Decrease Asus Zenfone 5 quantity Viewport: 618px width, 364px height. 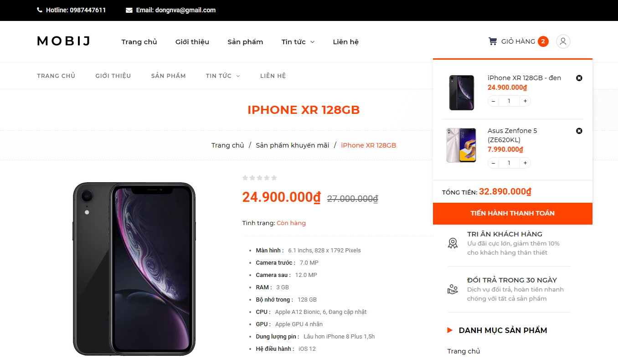point(494,163)
